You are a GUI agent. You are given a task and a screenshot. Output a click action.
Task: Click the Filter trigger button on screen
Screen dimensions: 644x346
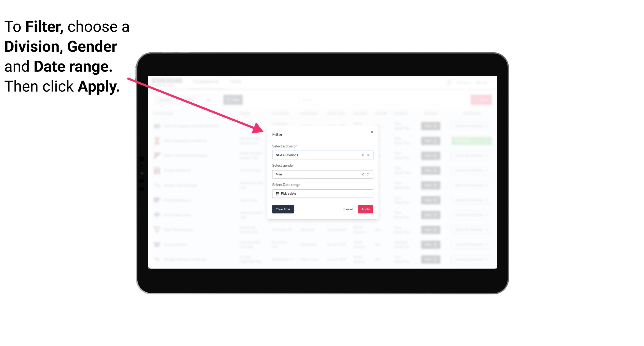click(233, 100)
